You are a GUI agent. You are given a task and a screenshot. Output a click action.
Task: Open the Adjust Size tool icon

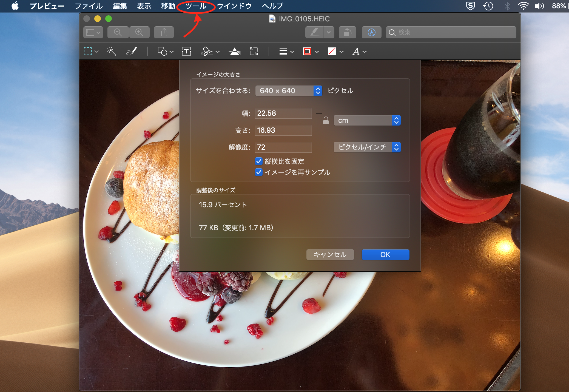click(x=254, y=51)
